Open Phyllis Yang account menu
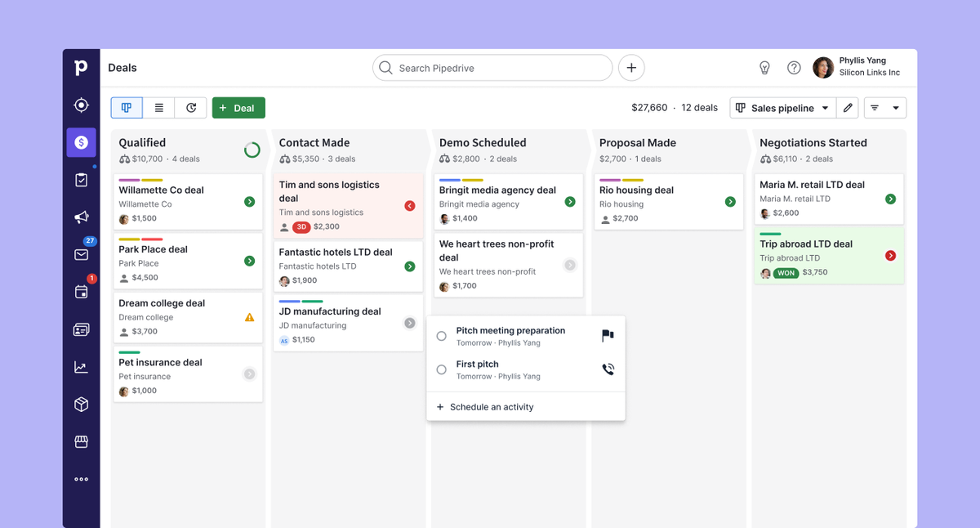Viewport: 980px width, 528px height. point(857,67)
